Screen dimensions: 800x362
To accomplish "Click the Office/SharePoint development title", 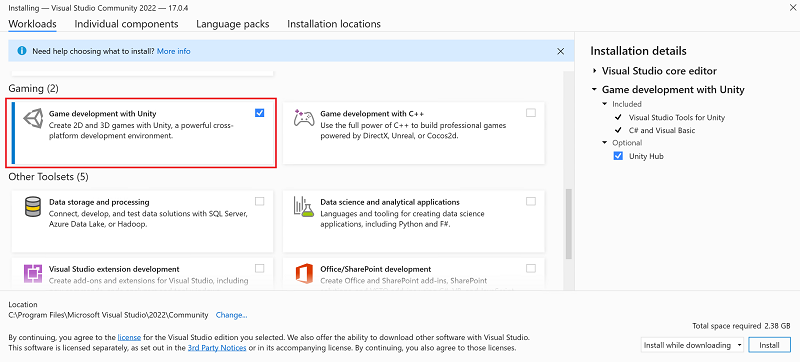I will 376,269.
